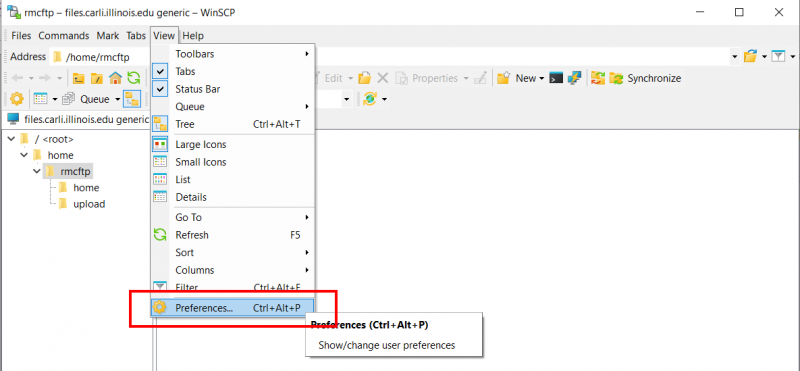Choose Refresh F5 in View menu

233,235
